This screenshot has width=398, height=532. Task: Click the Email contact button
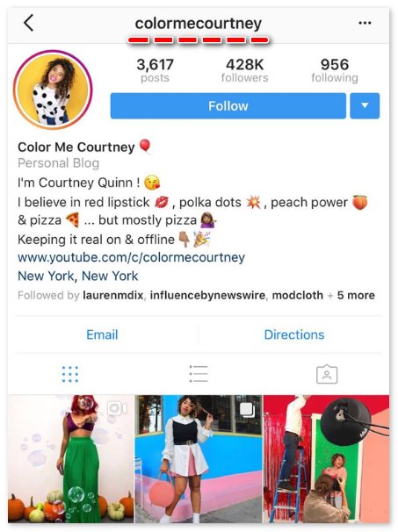click(x=102, y=334)
